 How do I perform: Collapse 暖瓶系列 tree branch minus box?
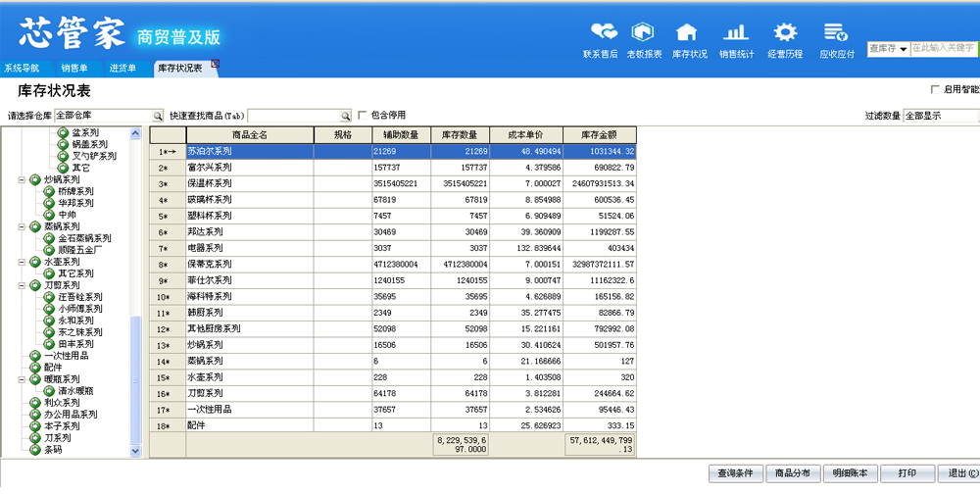click(x=22, y=379)
